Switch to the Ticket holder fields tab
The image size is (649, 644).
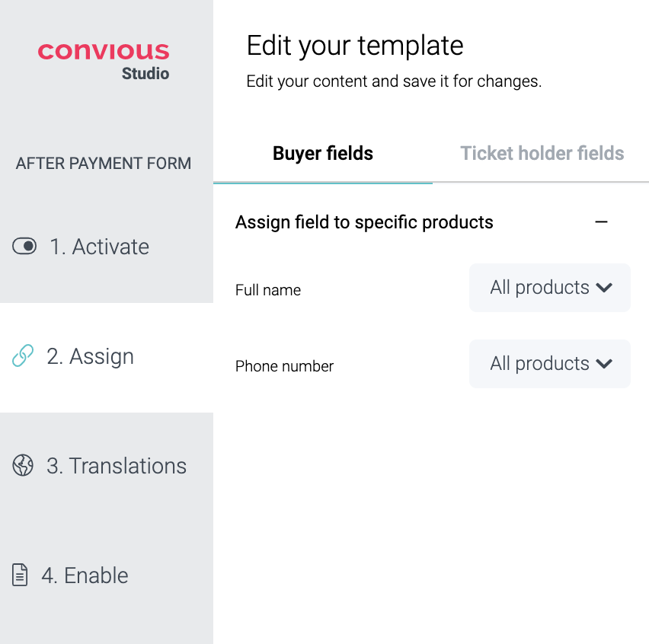[542, 154]
